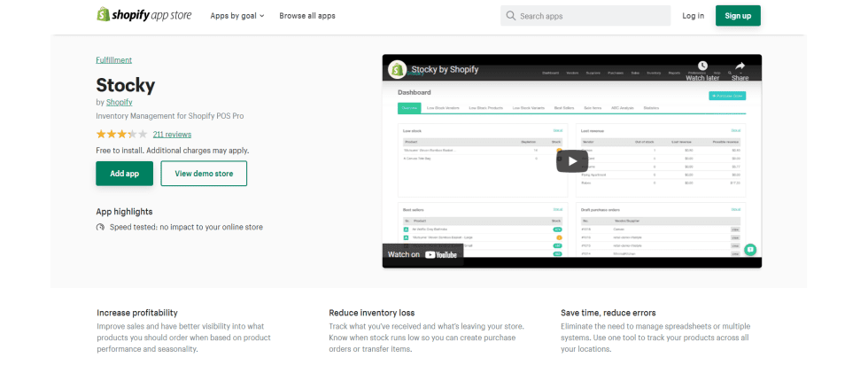The image size is (868, 381).
Task: Play the Stocky video
Action: tap(572, 161)
